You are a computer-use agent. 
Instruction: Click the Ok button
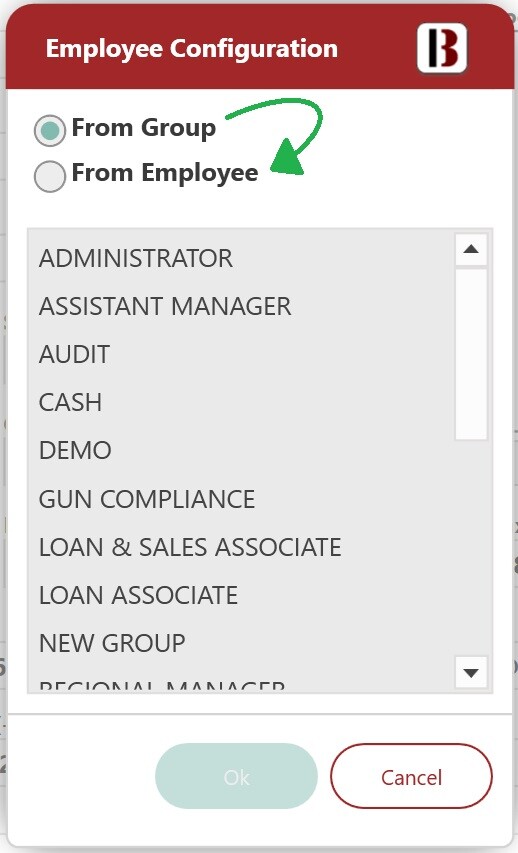coord(236,777)
